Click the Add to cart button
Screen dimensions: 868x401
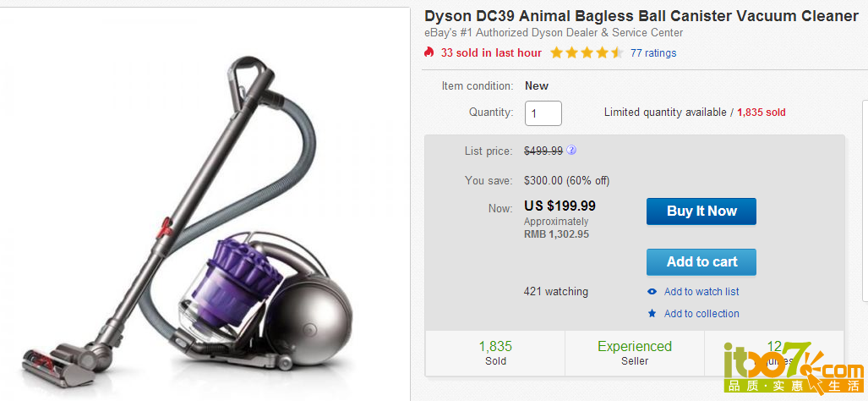(701, 262)
